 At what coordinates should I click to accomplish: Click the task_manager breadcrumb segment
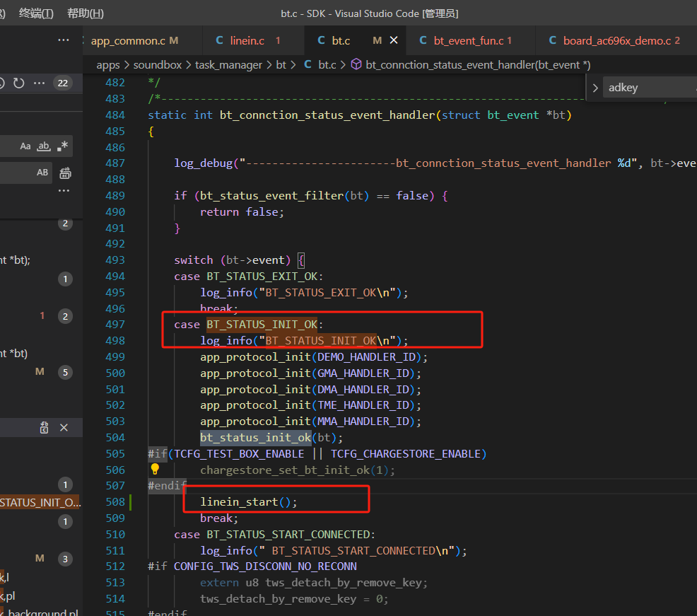click(x=228, y=65)
